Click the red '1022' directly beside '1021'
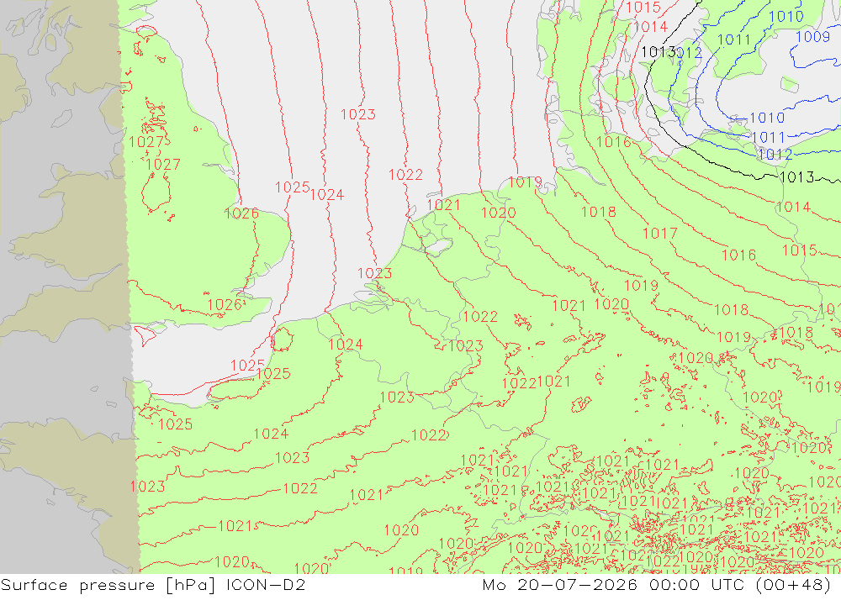This screenshot has height=616, width=841. [519, 383]
